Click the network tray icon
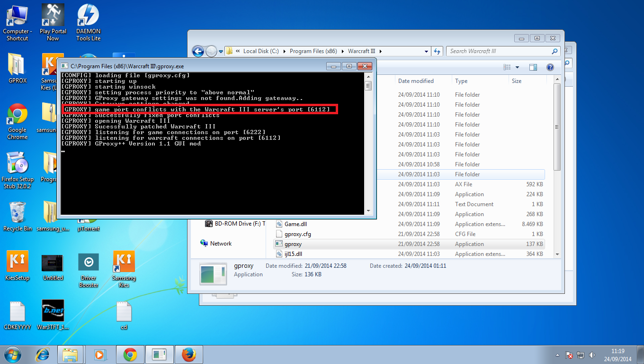This screenshot has height=364, width=644. pos(581,355)
